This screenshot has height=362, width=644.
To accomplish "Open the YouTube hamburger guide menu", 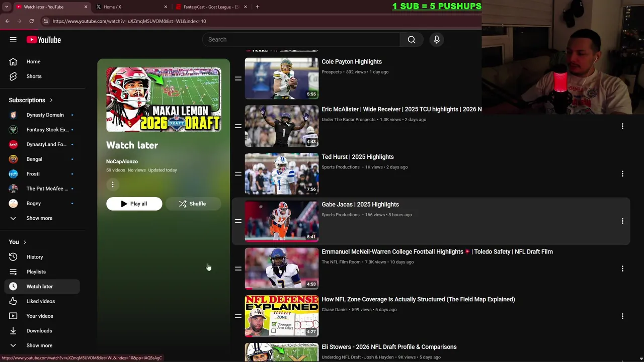I will (13, 40).
